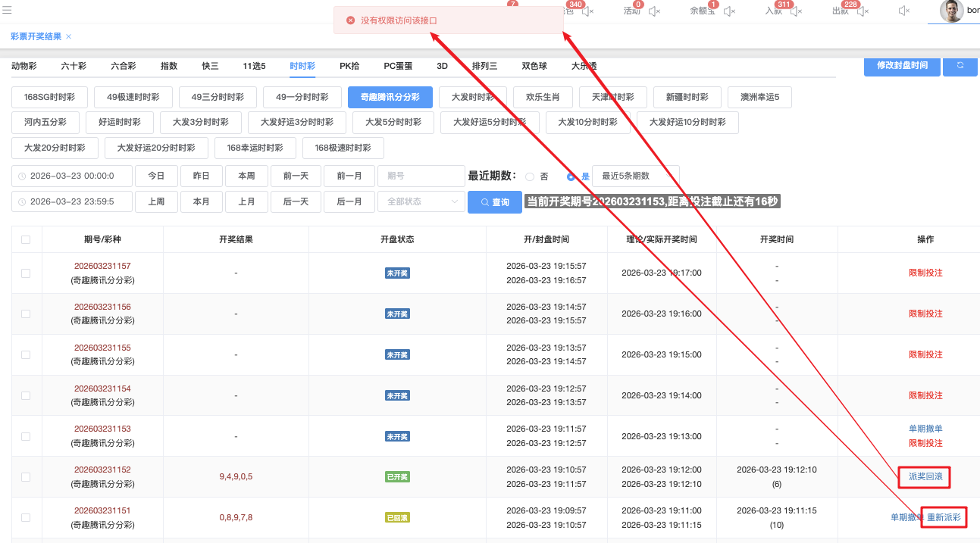Click the red error icon in alert
The width and height of the screenshot is (980, 543).
point(350,20)
